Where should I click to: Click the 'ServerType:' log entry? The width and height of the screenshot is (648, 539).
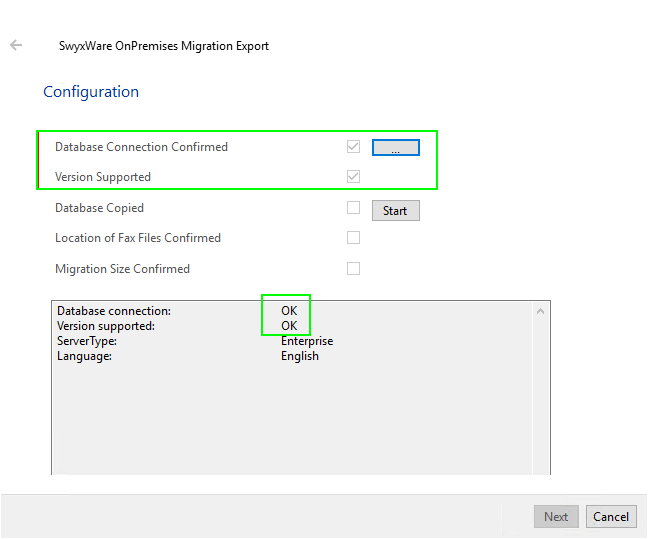pyautogui.click(x=87, y=341)
